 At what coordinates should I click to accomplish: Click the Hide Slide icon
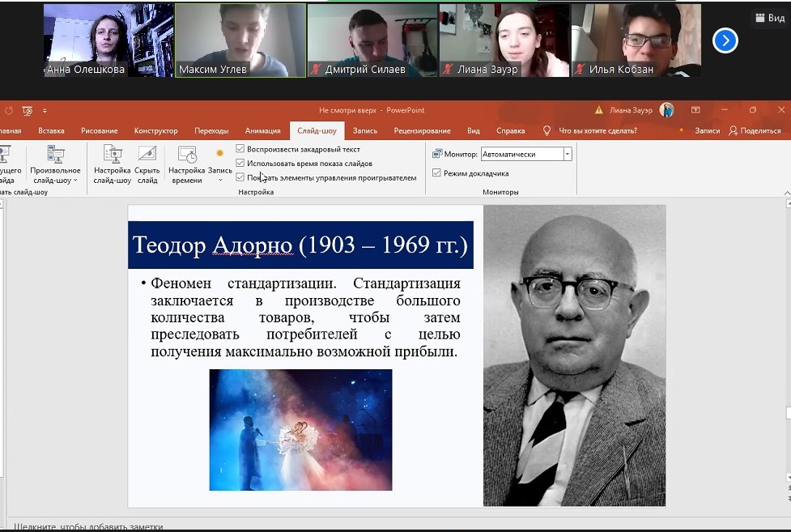point(147,155)
